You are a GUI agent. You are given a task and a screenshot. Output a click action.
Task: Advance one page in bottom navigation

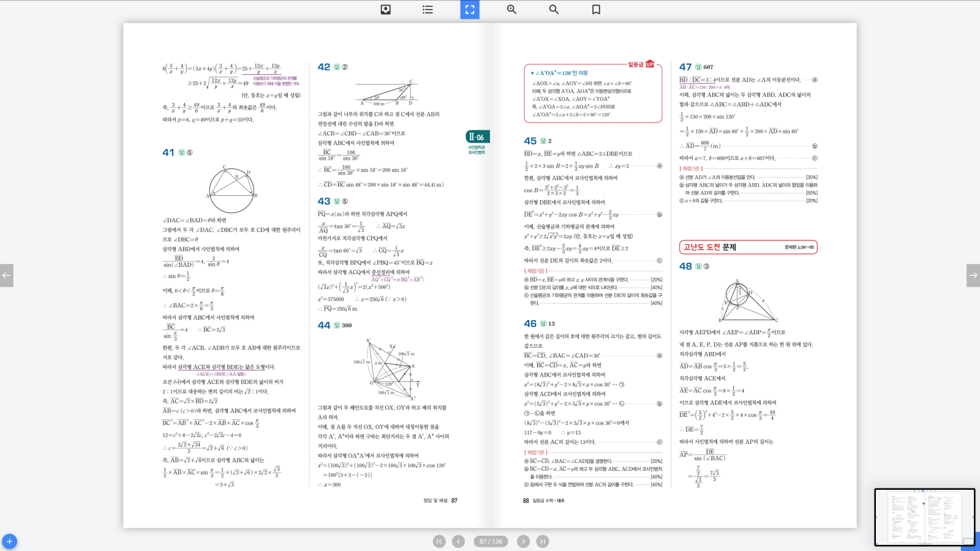click(523, 541)
